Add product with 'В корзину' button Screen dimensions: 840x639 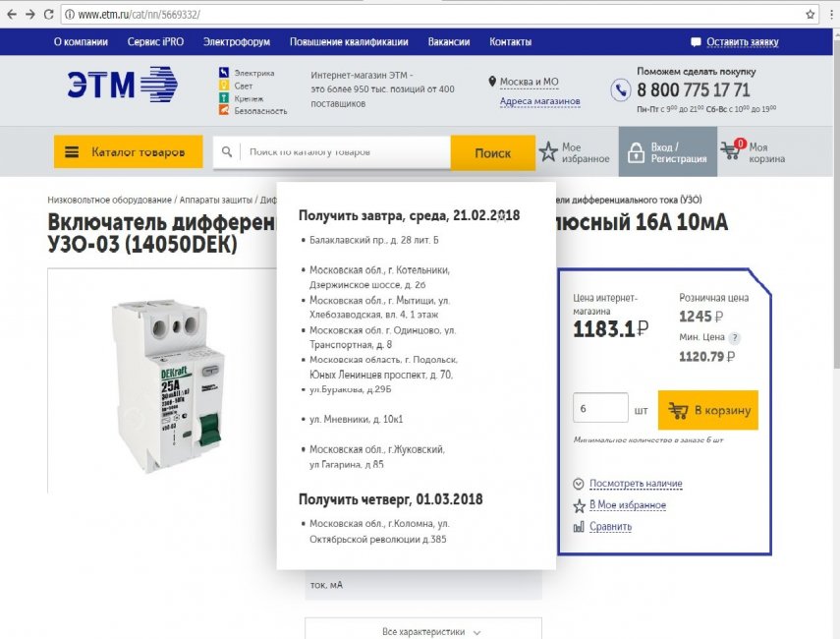(707, 410)
